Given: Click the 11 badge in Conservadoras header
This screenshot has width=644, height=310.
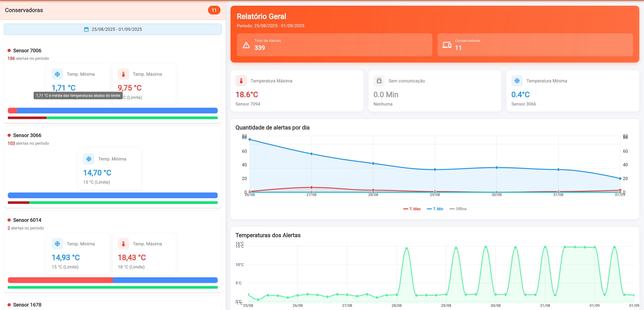Looking at the screenshot, I should pos(214,10).
